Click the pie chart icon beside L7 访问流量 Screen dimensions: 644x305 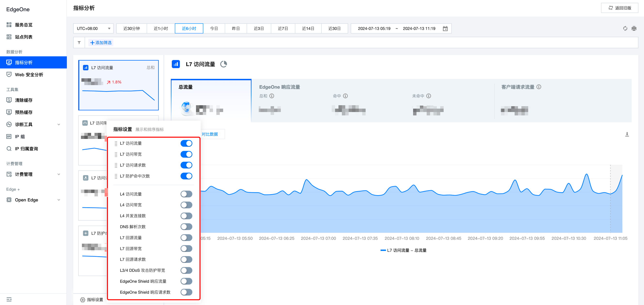pos(223,64)
